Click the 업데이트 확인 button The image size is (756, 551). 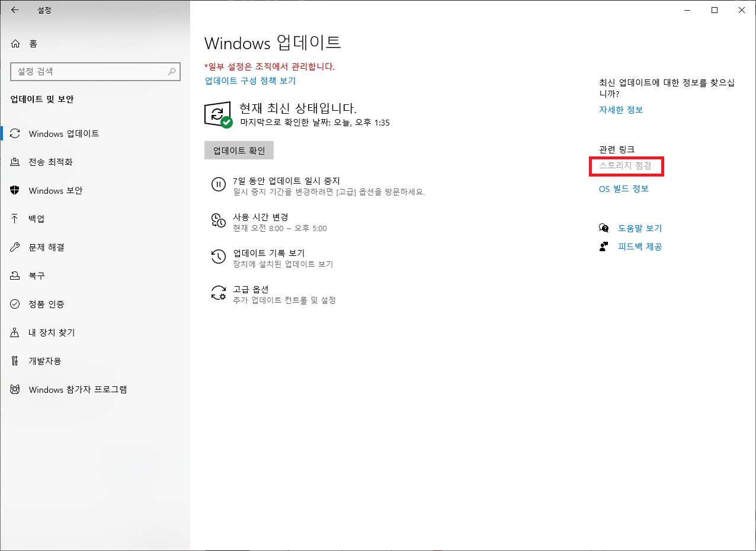pyautogui.click(x=239, y=150)
